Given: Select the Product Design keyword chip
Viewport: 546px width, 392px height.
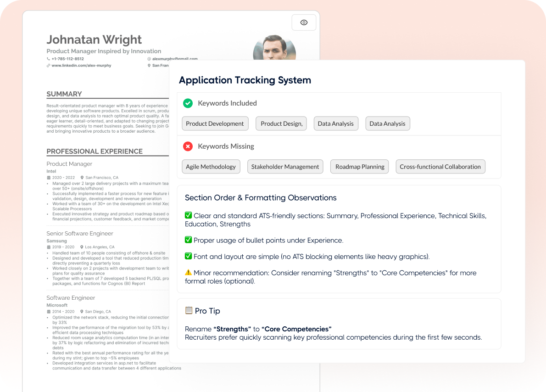Looking at the screenshot, I should pyautogui.click(x=281, y=123).
